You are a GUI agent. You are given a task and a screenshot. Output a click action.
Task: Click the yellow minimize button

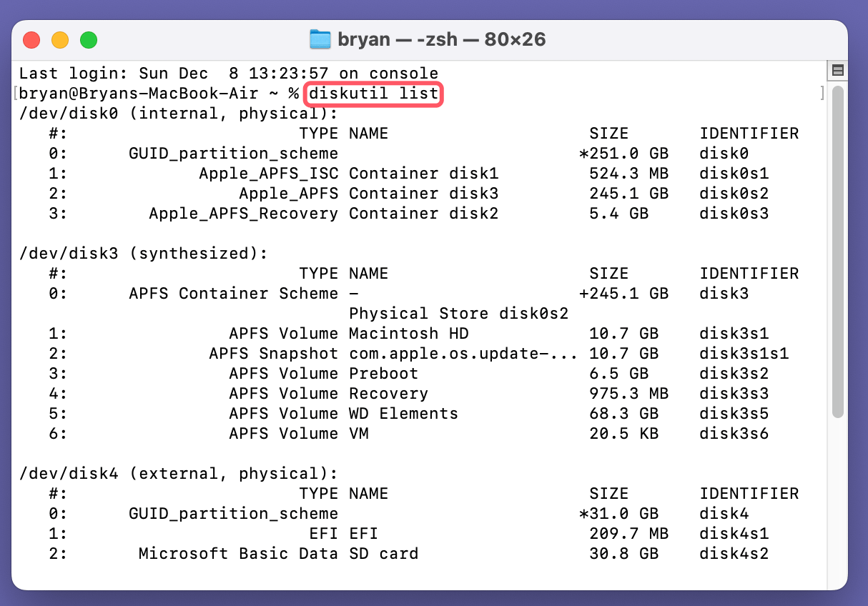click(x=60, y=40)
